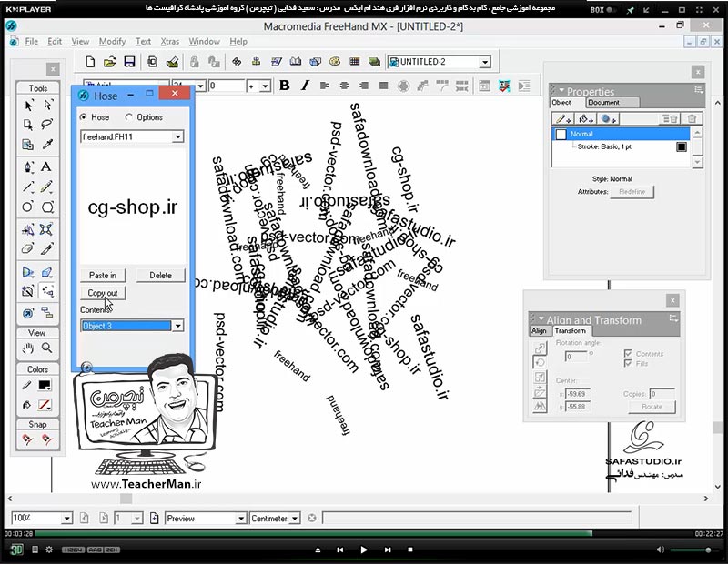Switch to the Align tab
Viewport: 728px width, 565px height.
[539, 330]
